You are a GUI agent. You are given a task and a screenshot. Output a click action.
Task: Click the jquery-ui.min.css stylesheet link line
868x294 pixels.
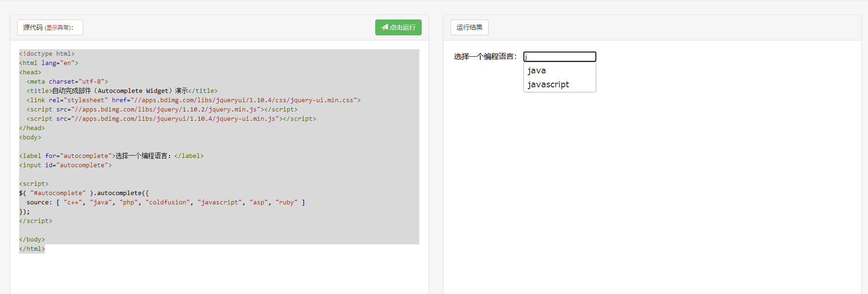coord(194,100)
